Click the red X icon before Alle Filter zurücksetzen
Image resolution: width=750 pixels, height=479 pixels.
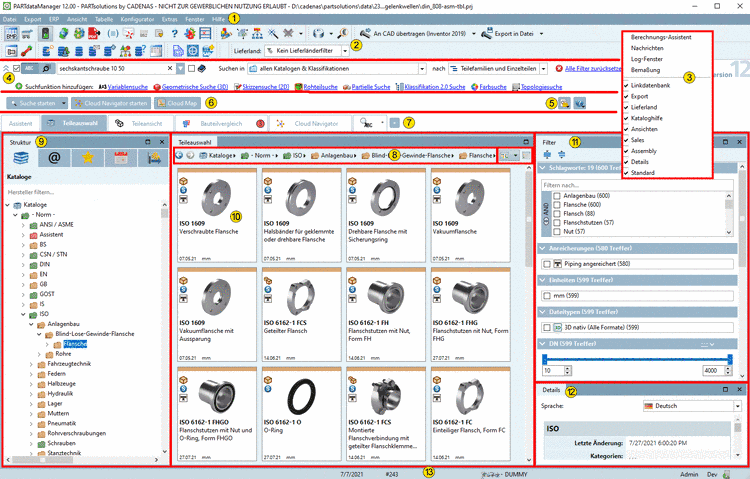click(559, 68)
